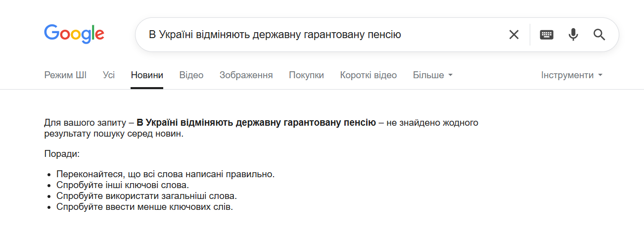The height and width of the screenshot is (245, 644).
Task: Click the tip 'Спробуйте інші ключові слова'
Action: coord(123,185)
